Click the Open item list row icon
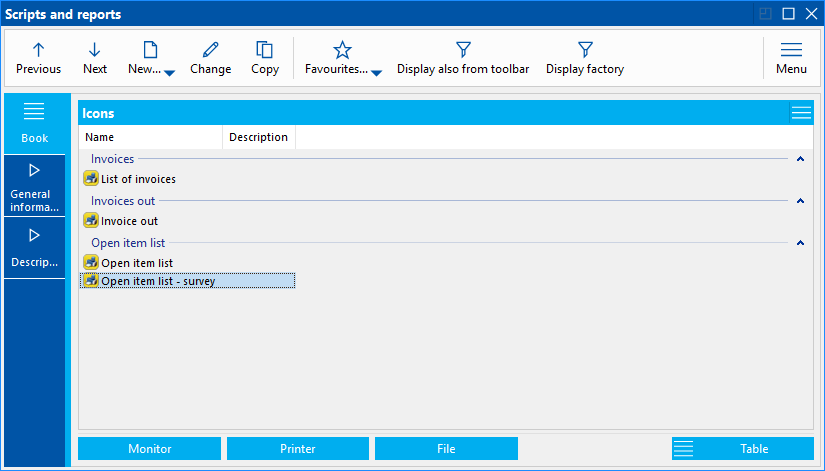 click(x=91, y=262)
